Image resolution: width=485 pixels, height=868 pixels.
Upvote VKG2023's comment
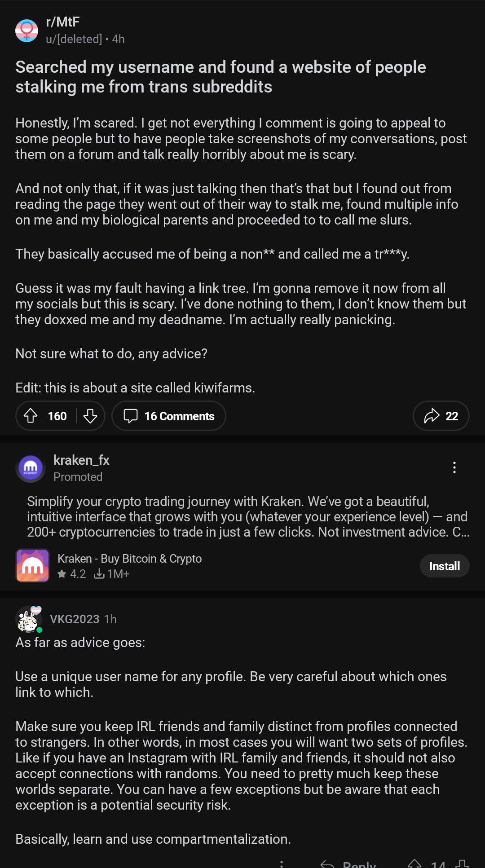pyautogui.click(x=414, y=864)
